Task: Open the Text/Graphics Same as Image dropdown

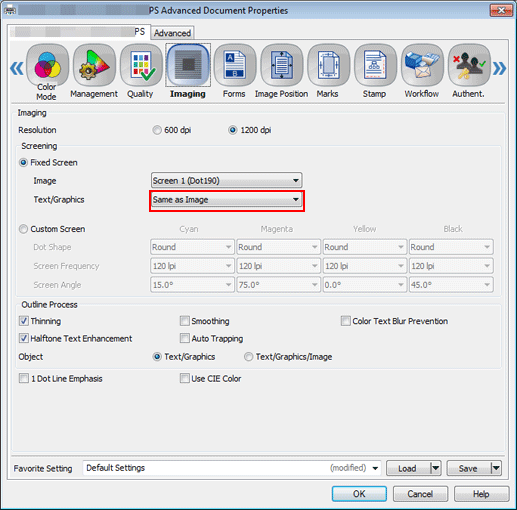Action: pyautogui.click(x=227, y=200)
